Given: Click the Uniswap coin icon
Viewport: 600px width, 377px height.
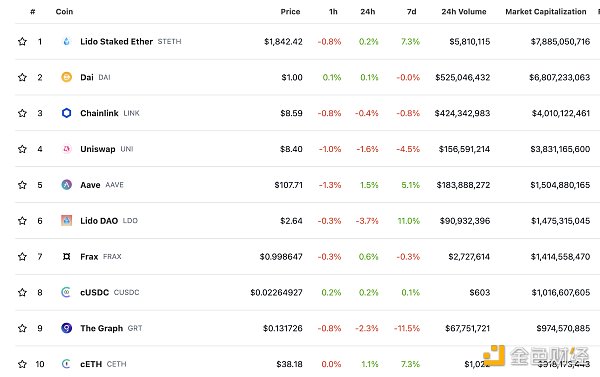Looking at the screenshot, I should (67, 149).
